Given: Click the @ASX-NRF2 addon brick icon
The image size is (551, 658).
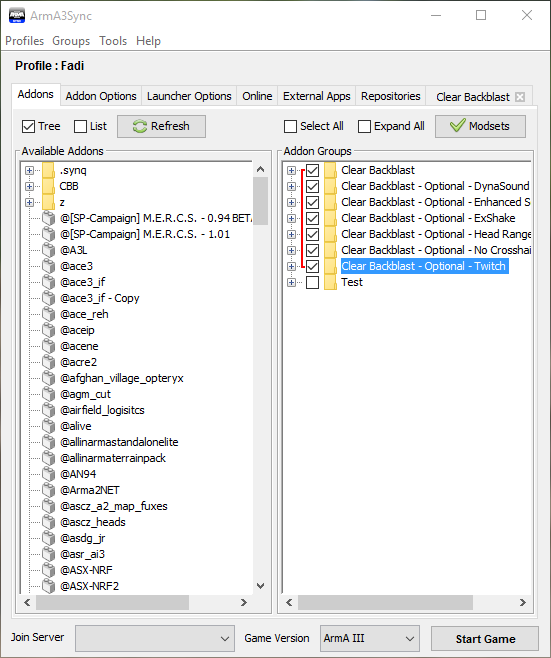Looking at the screenshot, I should coord(49,586).
